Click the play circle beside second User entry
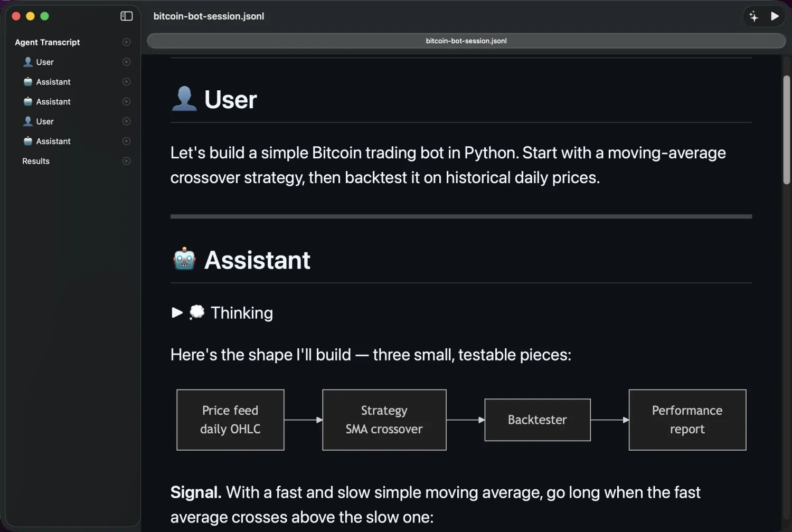 (126, 121)
